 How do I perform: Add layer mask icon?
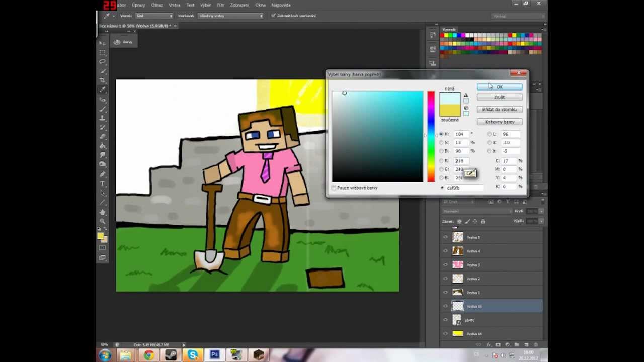498,345
